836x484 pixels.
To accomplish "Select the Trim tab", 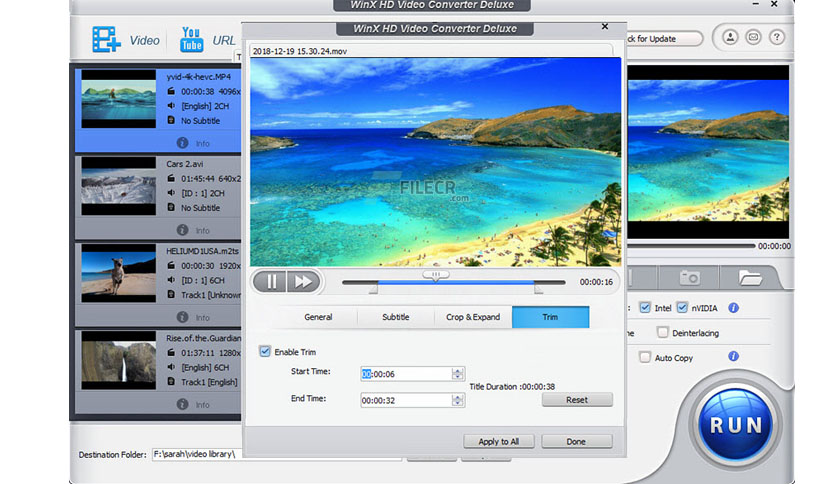I will click(550, 317).
